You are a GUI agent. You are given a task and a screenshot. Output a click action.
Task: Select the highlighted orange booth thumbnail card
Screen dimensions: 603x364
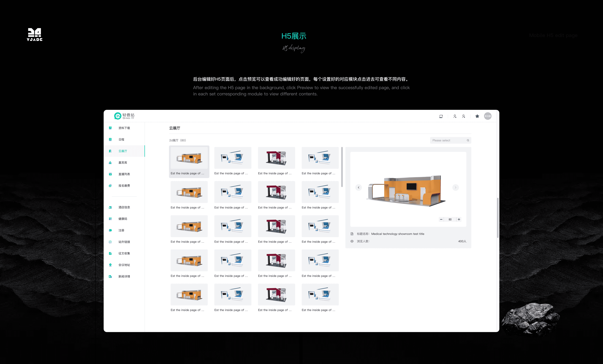click(189, 162)
